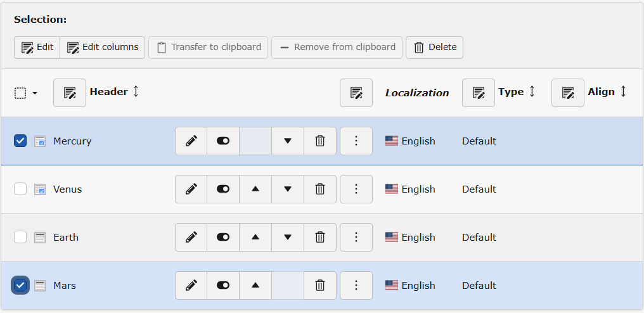Image resolution: width=644 pixels, height=313 pixels.
Task: Click the Align column label
Action: coord(602,92)
